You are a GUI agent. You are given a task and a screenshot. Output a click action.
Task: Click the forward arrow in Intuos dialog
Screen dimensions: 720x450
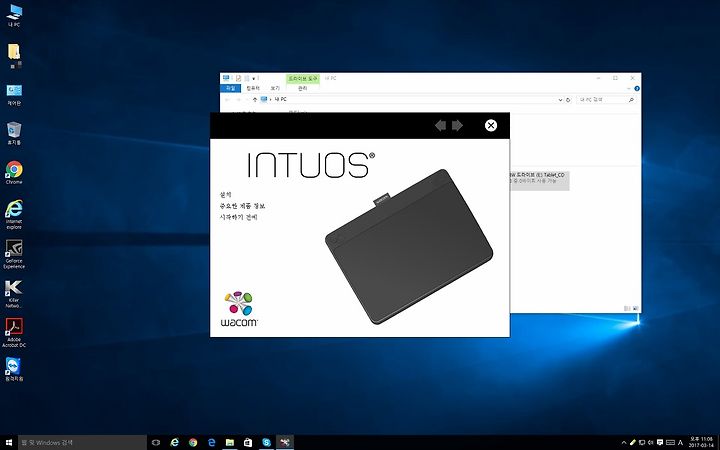pyautogui.click(x=457, y=125)
